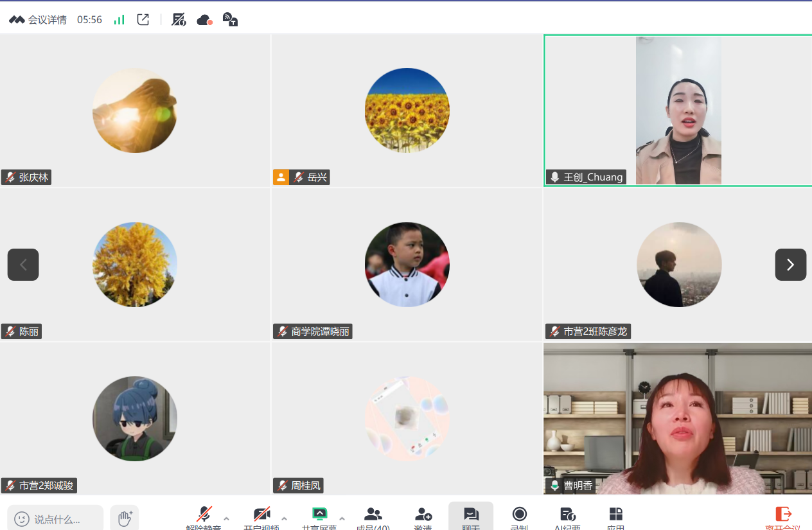Image resolution: width=812 pixels, height=530 pixels.
Task: Expand share screen options arrow
Action: 342,518
